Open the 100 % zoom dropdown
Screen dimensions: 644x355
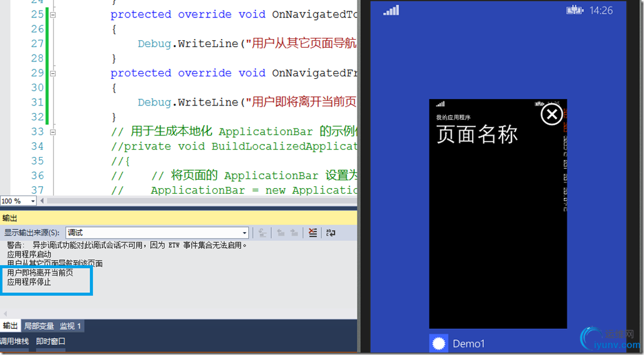[x=33, y=201]
